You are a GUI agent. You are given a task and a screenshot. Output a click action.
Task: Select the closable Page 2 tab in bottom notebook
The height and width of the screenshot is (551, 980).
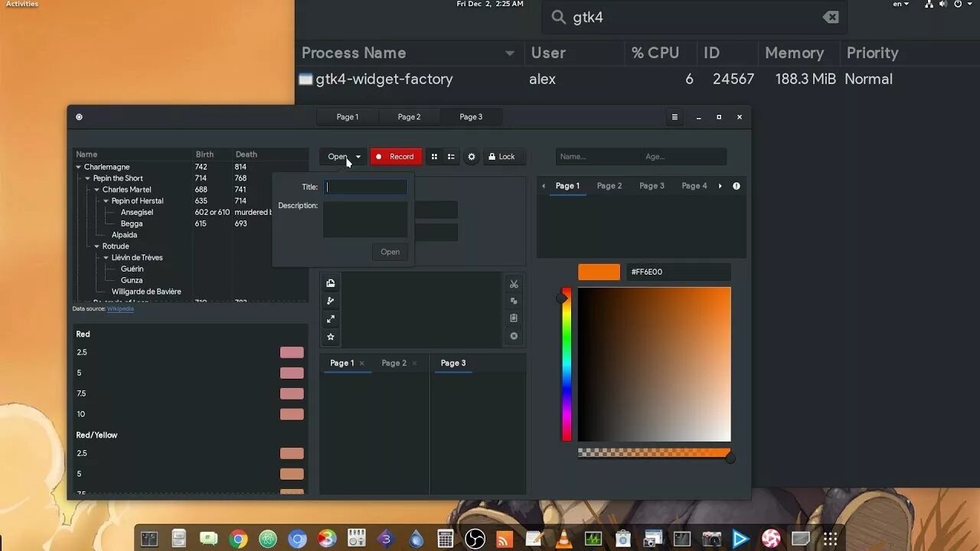click(x=394, y=363)
